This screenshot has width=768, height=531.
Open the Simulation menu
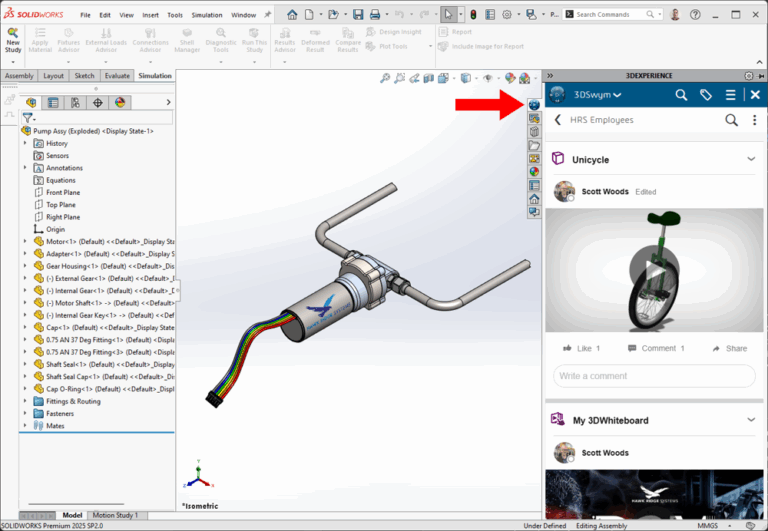[x=207, y=15]
